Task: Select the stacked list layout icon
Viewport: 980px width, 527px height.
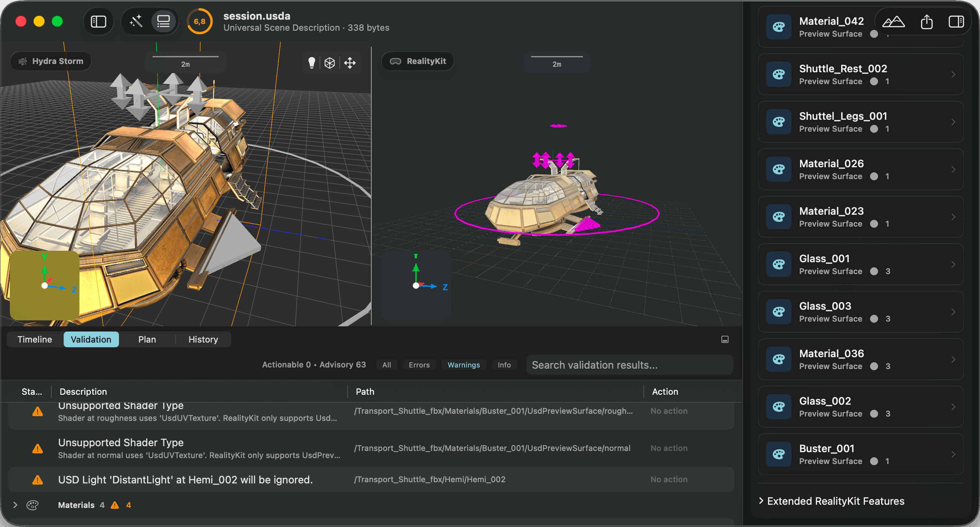Action: tap(163, 22)
